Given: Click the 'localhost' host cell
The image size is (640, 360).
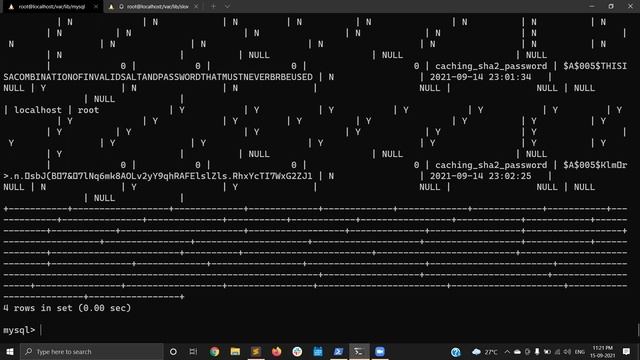Looking at the screenshot, I should [x=38, y=110].
